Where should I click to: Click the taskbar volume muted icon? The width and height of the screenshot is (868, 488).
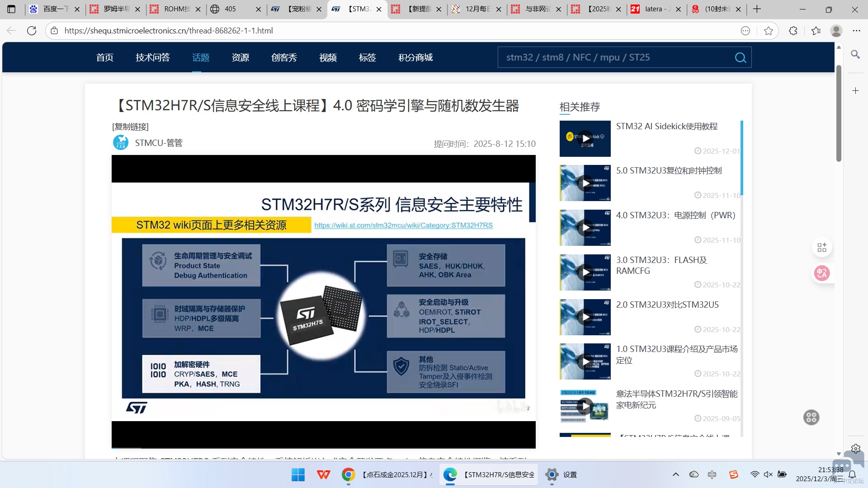click(x=768, y=474)
